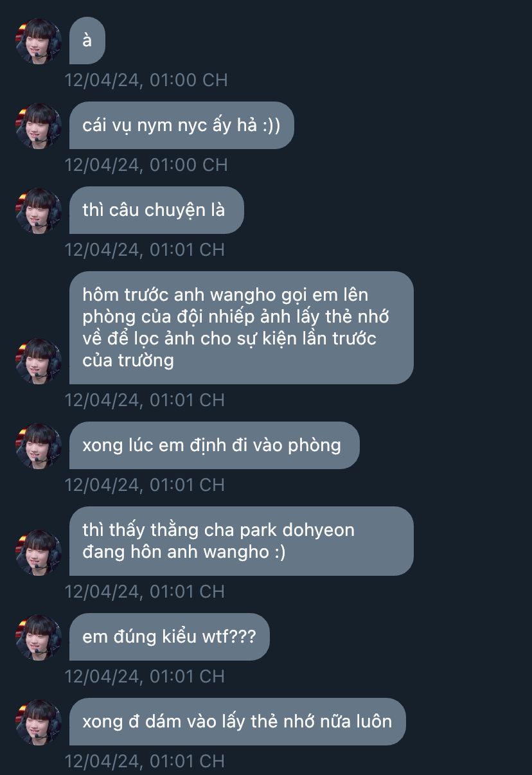Click the timestamp below the last message
This screenshot has width=532, height=775.
[x=145, y=762]
